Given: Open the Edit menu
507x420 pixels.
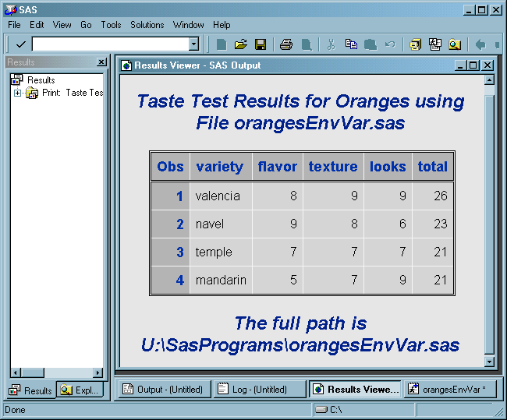Looking at the screenshot, I should click(x=37, y=25).
